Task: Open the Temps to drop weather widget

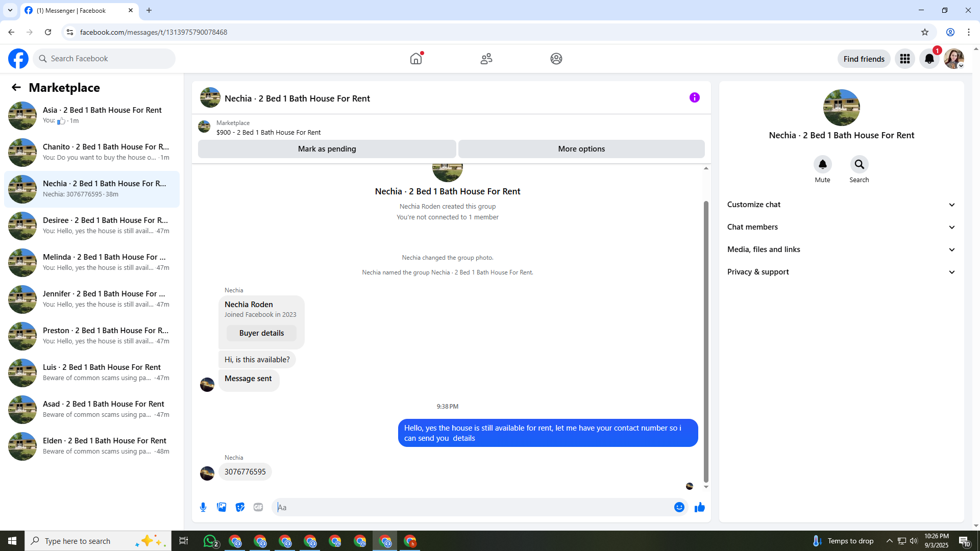Action: tap(843, 541)
